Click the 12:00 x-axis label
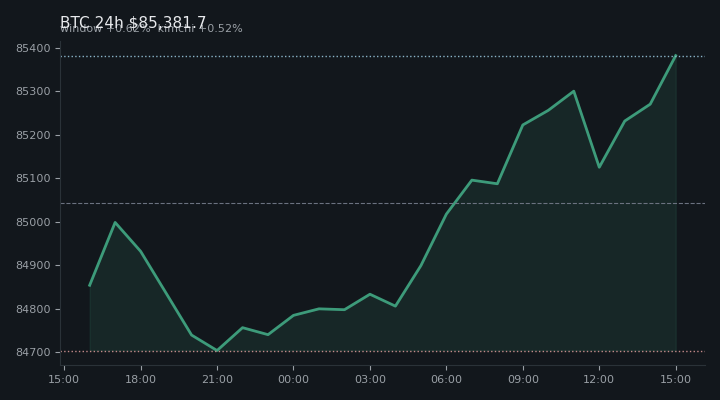The image size is (720, 400). (x=599, y=379)
